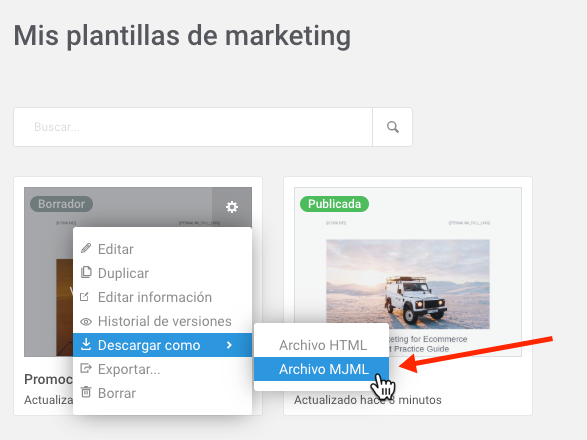Open Historial de versiones entry
This screenshot has height=440, width=587.
click(x=162, y=321)
